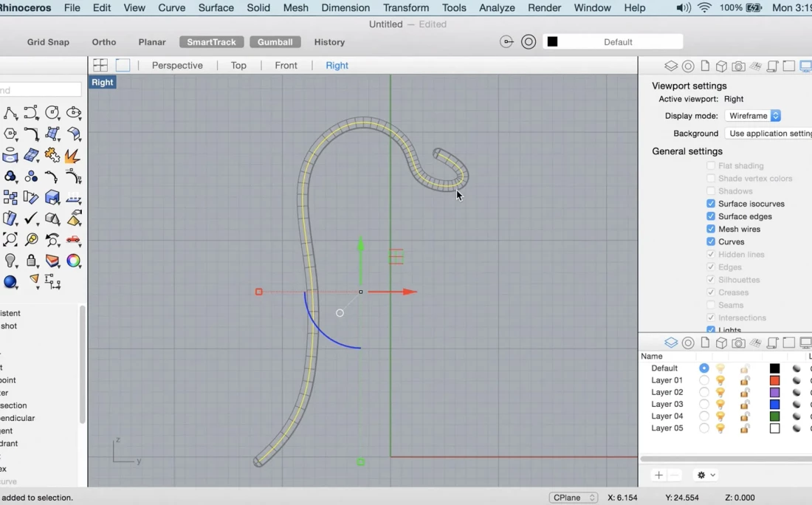Select the Box solid tool
Screen dimensions: 812x505
point(52,197)
